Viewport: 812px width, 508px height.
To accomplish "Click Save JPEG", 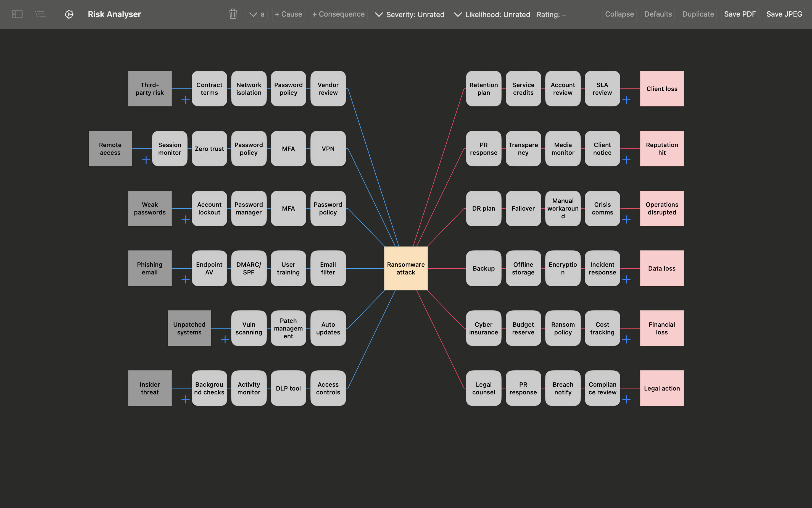I will coord(784,14).
